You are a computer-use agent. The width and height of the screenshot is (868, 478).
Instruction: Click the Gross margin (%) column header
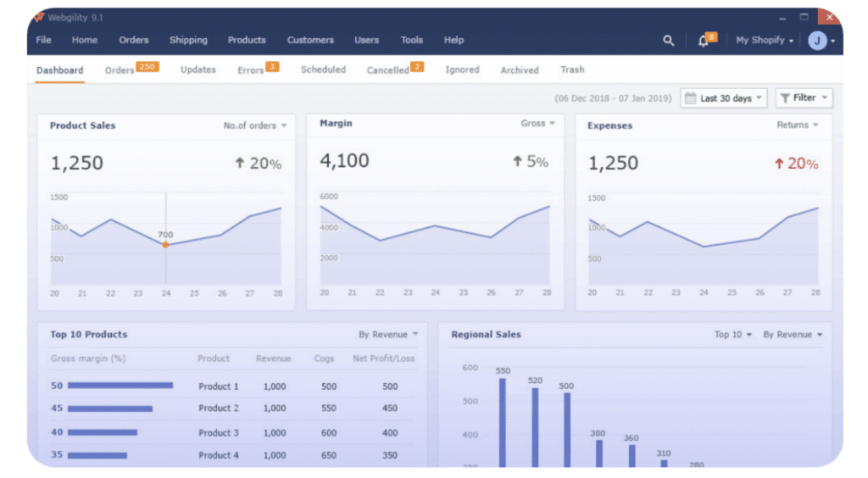(88, 358)
